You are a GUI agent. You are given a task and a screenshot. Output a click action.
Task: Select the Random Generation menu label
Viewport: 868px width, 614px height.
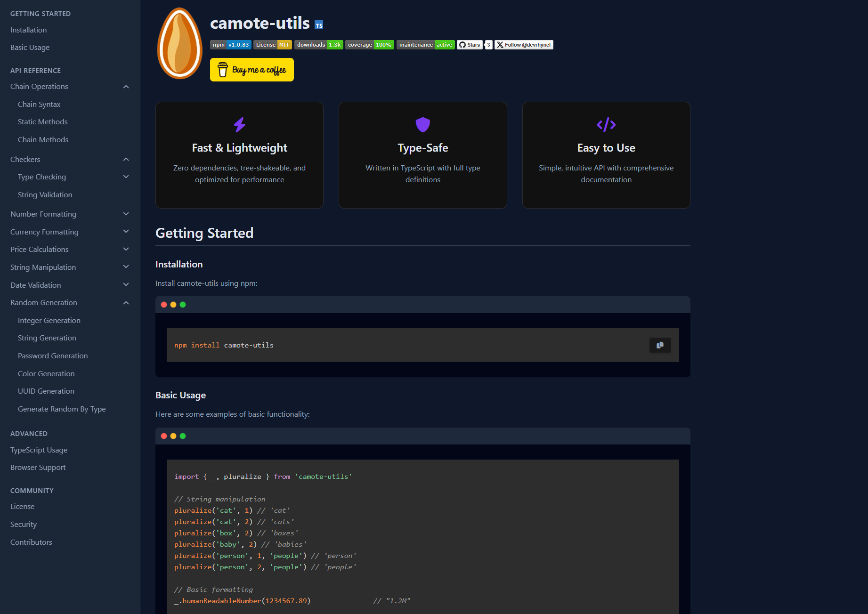click(x=44, y=303)
